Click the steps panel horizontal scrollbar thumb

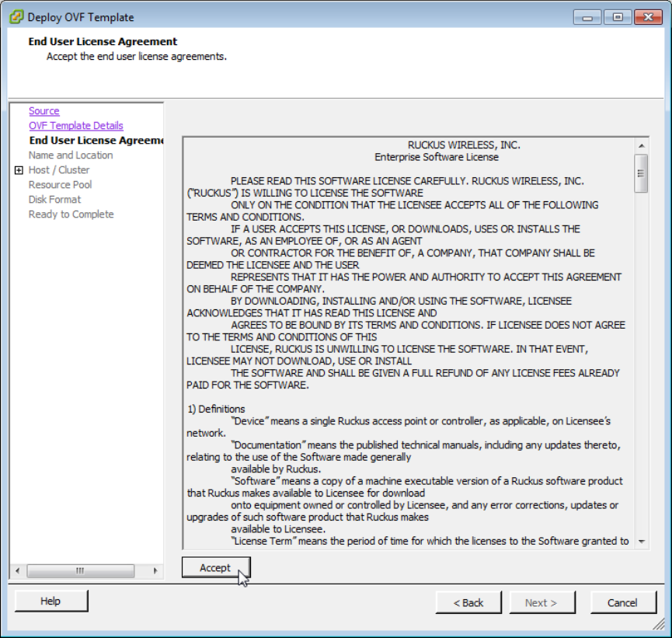81,570
